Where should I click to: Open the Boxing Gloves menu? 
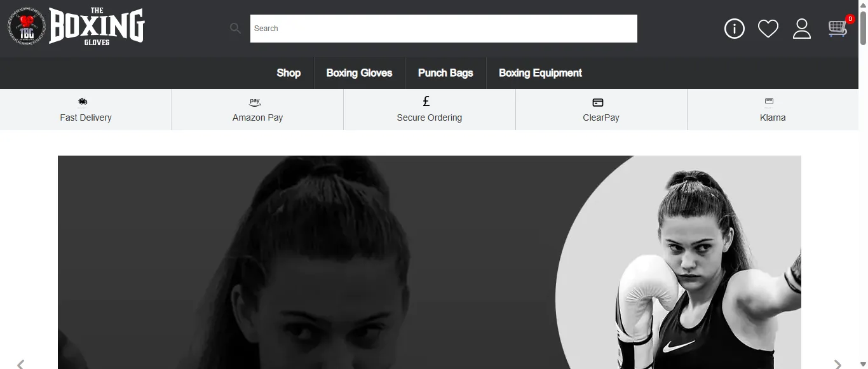point(360,72)
